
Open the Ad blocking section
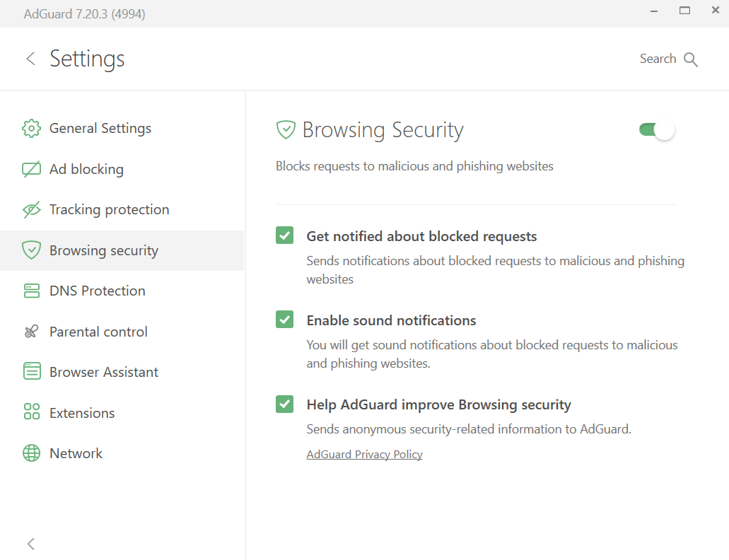coord(122,169)
